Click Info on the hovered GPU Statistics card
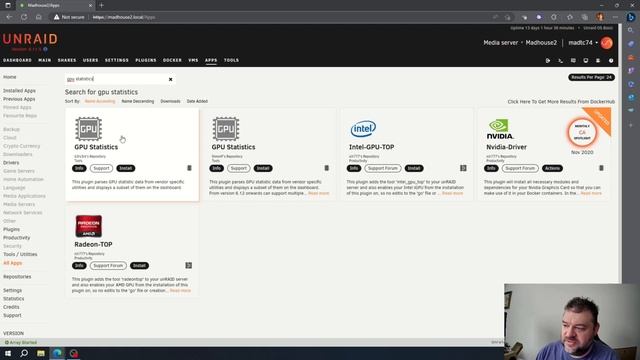Viewport: 640px width, 360px height. point(79,168)
